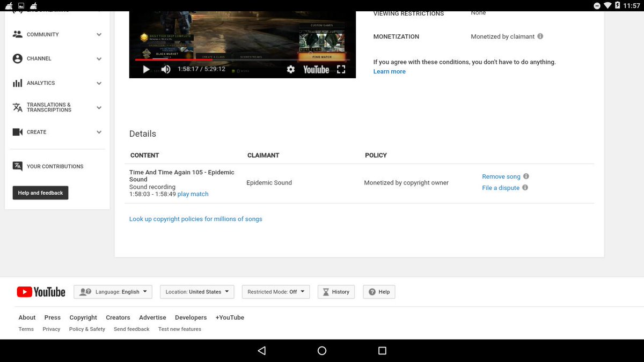Screen dimensions: 644x362
Task: Click the History button in footer
Action: coord(336,292)
